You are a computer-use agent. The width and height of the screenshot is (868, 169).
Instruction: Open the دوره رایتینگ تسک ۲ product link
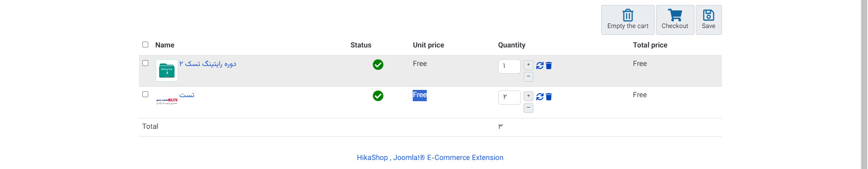tap(208, 64)
